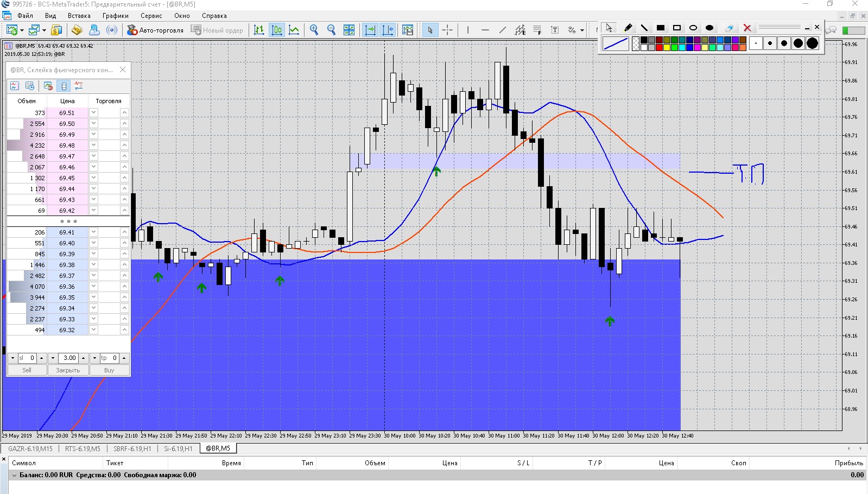The image size is (868, 494).
Task: Switch to the GAZR-6.19,M15 chart tab
Action: click(x=30, y=448)
